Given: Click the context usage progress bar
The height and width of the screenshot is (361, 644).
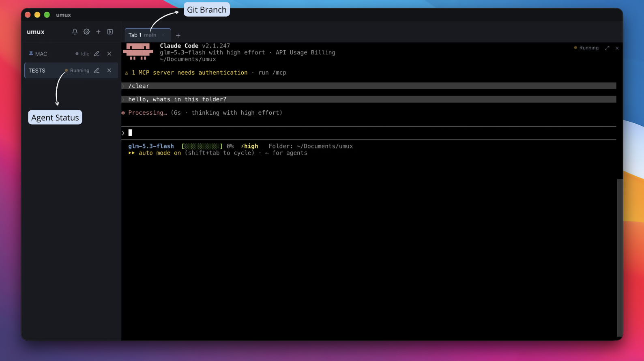Looking at the screenshot, I should (x=202, y=146).
